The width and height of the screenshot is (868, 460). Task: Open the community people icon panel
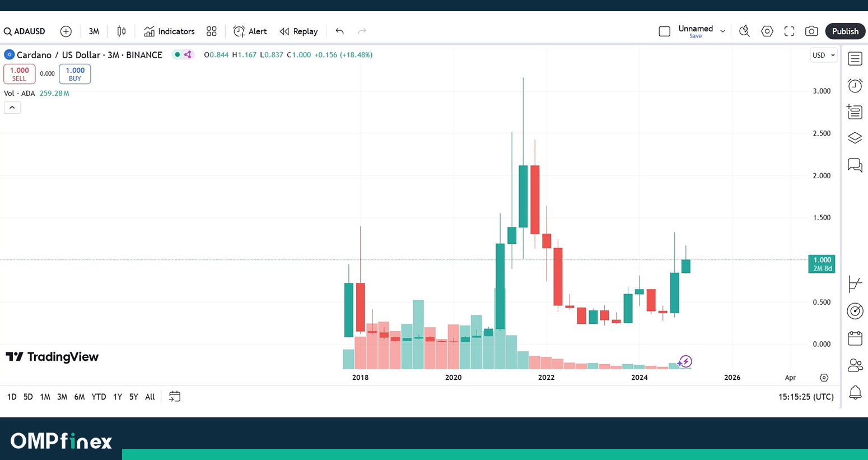(855, 365)
